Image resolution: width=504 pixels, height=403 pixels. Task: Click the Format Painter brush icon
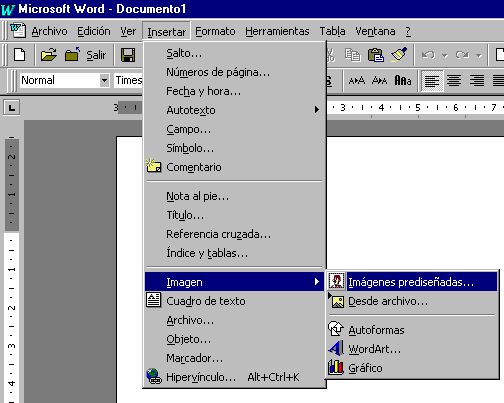coord(399,54)
